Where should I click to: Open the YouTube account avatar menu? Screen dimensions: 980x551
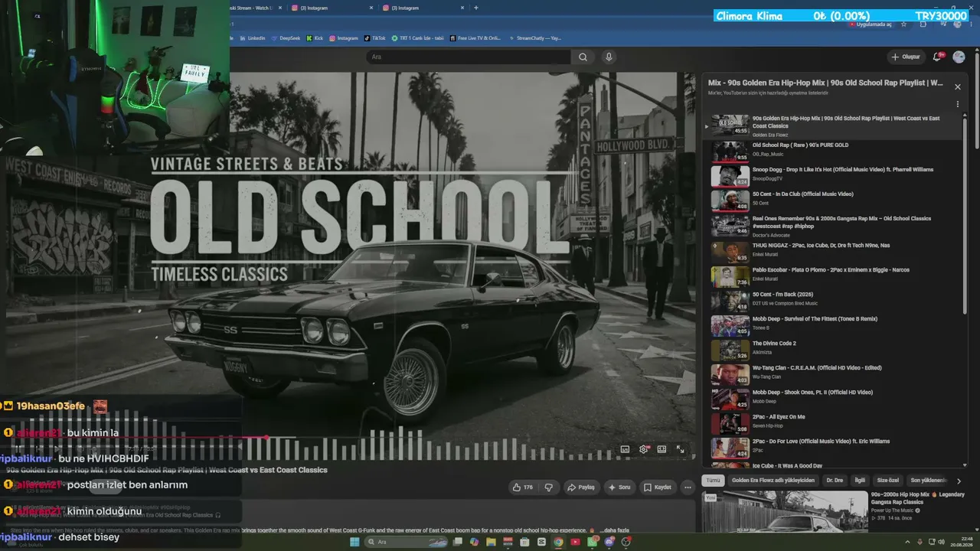[x=959, y=57]
